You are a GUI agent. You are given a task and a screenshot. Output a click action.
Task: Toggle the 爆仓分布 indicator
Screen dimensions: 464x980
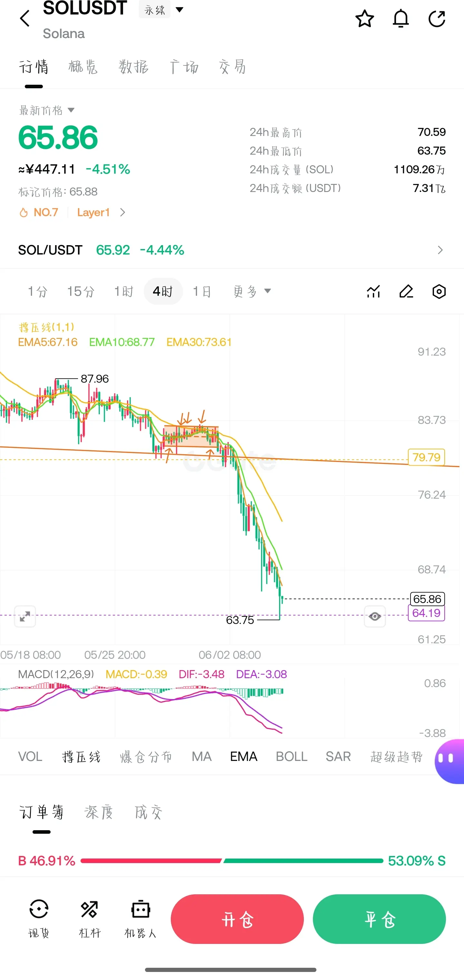[146, 757]
